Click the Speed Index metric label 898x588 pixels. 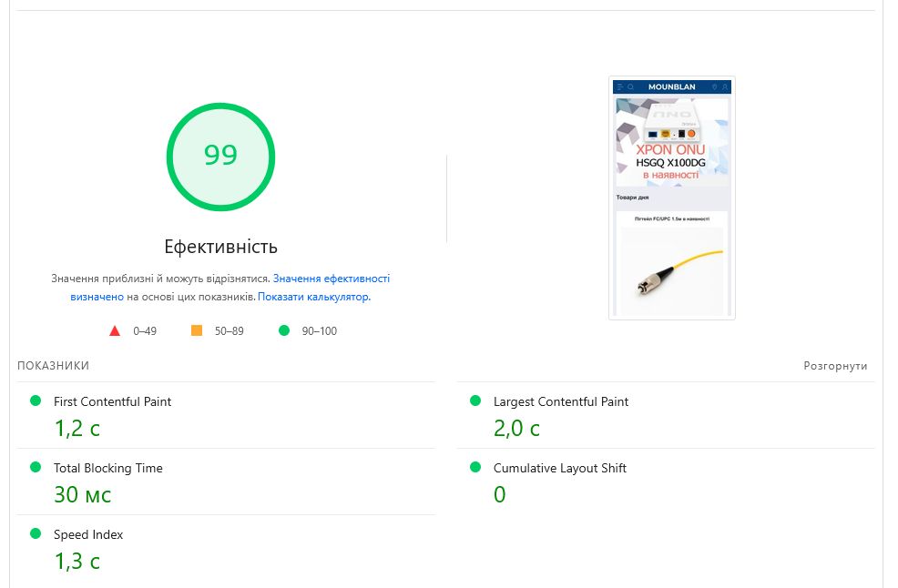(x=88, y=535)
